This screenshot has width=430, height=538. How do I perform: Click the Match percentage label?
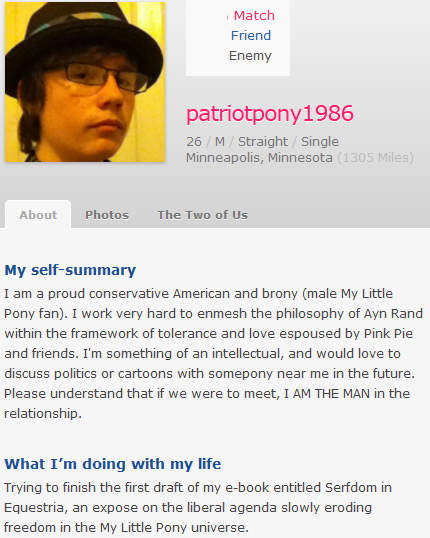point(254,15)
